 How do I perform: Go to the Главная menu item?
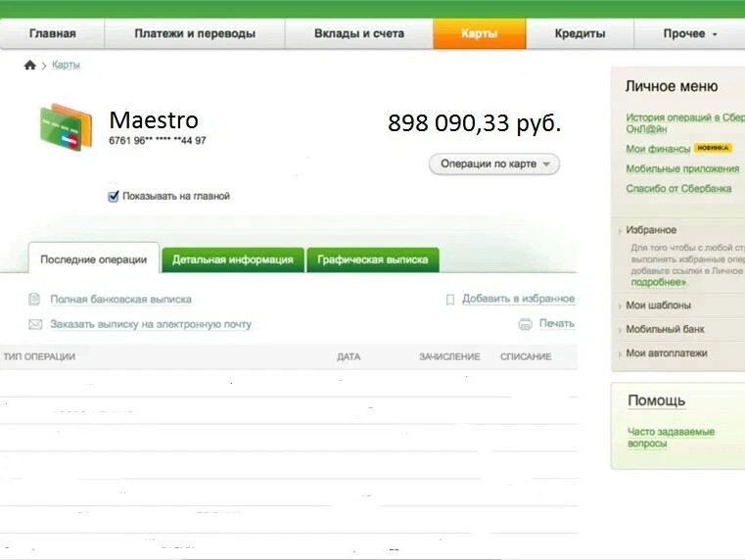tap(52, 33)
